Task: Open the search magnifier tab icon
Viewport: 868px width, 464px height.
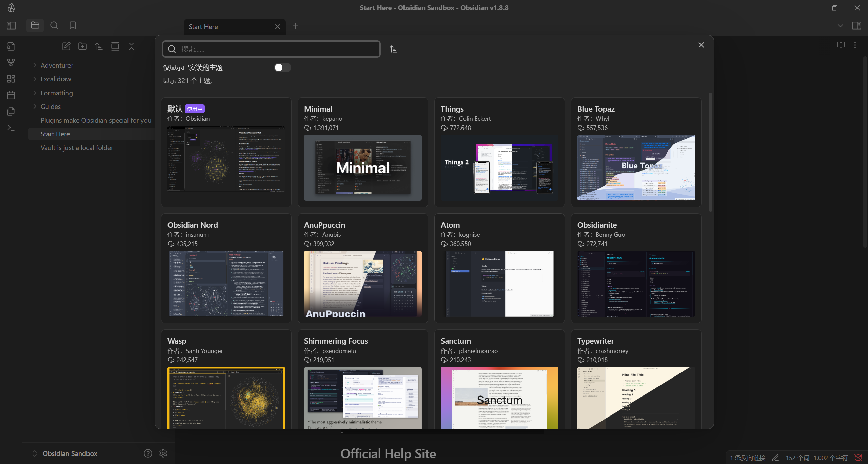Action: [x=54, y=25]
